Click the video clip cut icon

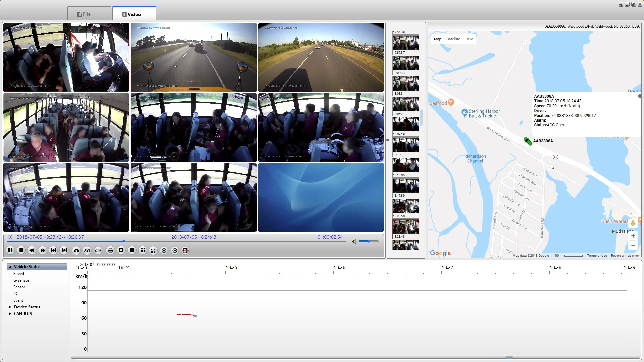(x=185, y=250)
